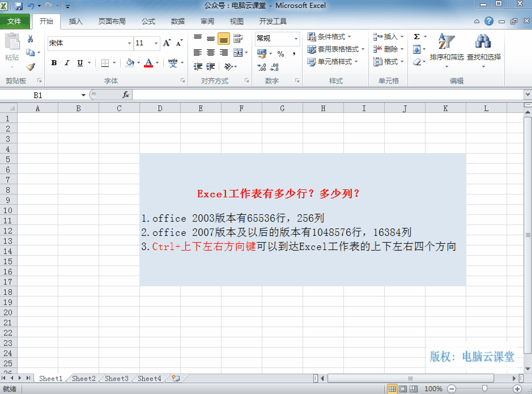Screen dimensions: 532x394
Task: Toggle align text left
Action: (x=198, y=53)
